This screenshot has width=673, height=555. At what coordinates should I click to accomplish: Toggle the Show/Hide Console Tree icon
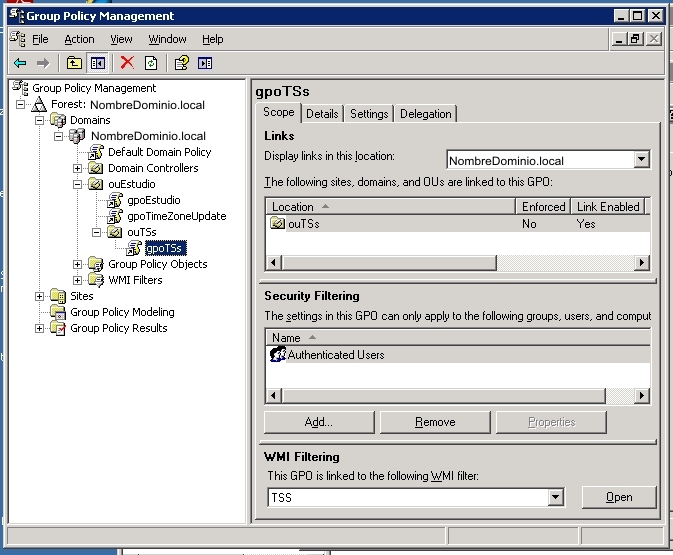[97, 63]
